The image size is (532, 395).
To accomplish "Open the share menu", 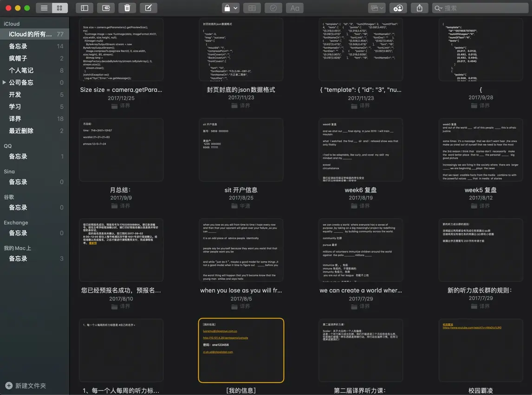I will tap(419, 8).
